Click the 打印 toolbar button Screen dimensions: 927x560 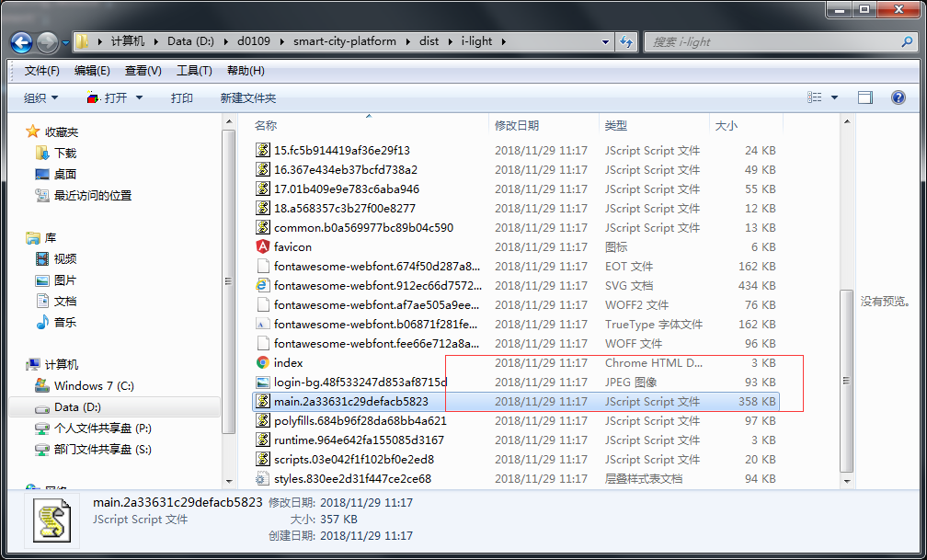(181, 97)
